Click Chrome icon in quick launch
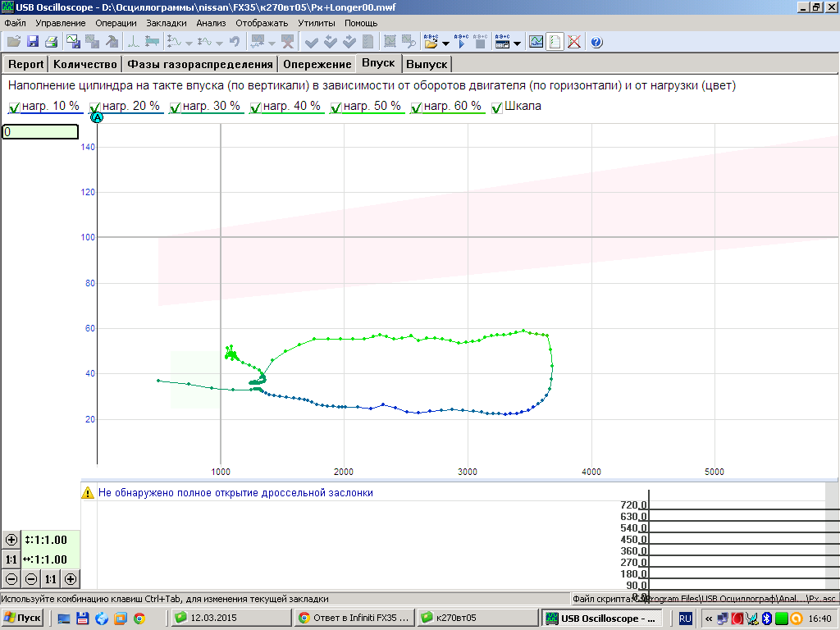 [139, 619]
